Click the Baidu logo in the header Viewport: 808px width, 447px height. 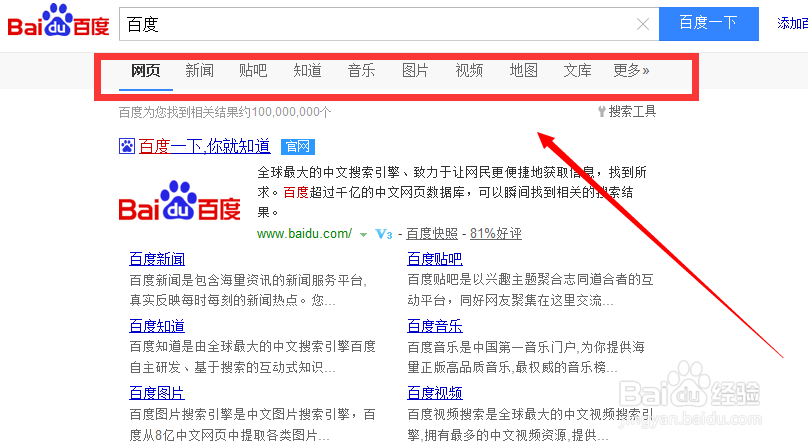58,21
